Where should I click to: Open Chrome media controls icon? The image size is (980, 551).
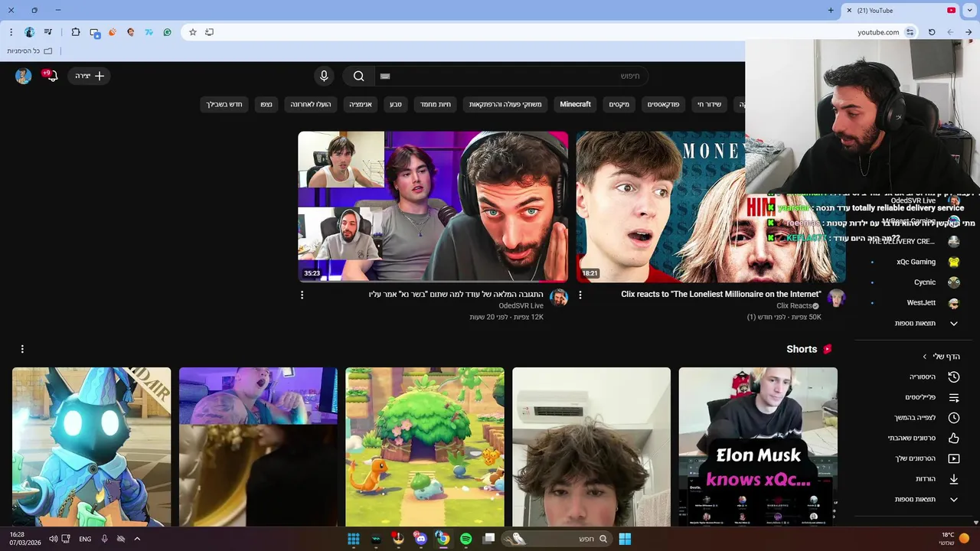pyautogui.click(x=48, y=32)
